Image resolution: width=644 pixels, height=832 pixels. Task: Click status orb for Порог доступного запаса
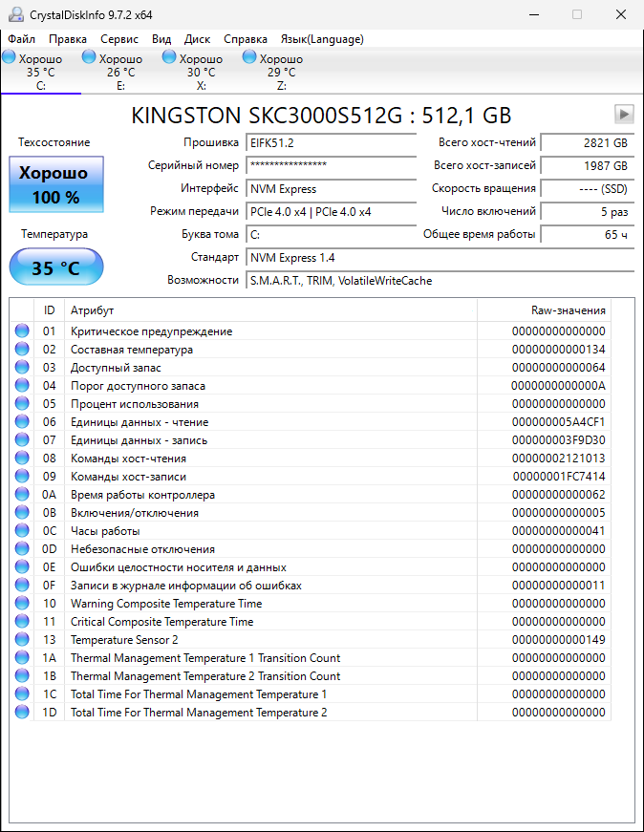[x=22, y=386]
